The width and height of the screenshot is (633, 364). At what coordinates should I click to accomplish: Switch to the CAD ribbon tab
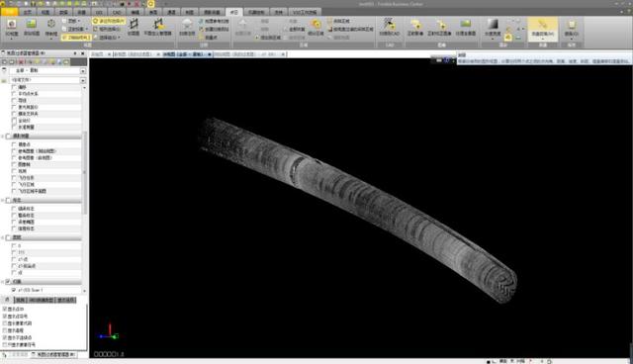117,12
